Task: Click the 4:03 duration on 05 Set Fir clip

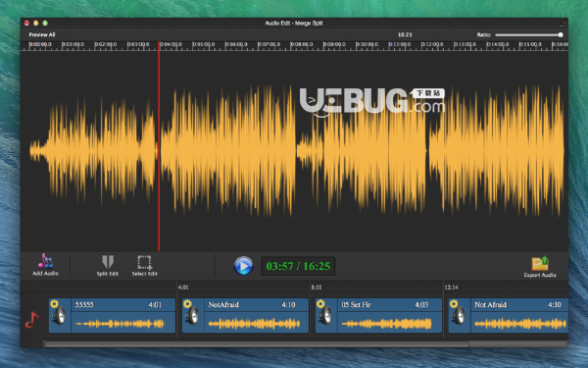Action: click(421, 304)
